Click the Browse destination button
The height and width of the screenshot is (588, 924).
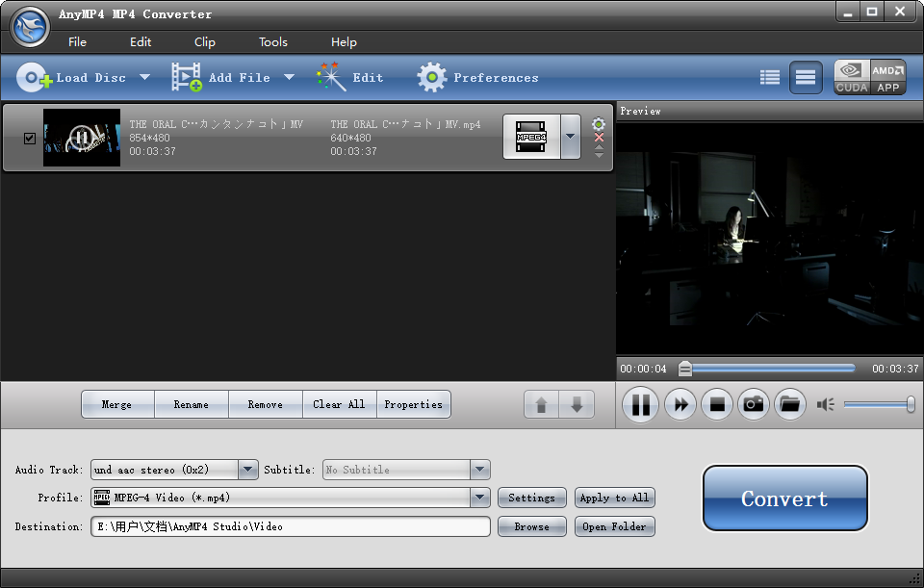tap(531, 526)
